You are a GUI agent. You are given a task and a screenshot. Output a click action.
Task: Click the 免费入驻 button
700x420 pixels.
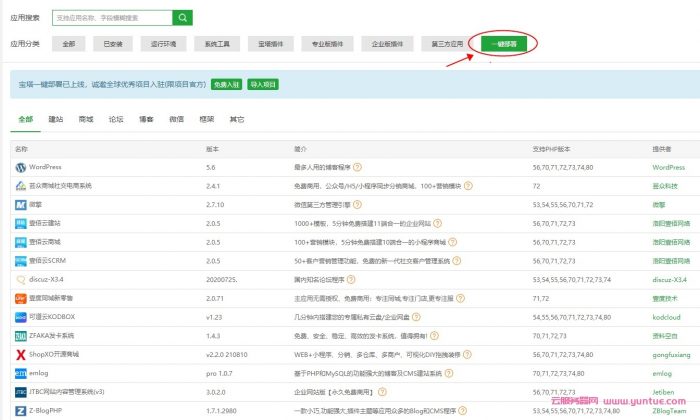[x=226, y=86]
